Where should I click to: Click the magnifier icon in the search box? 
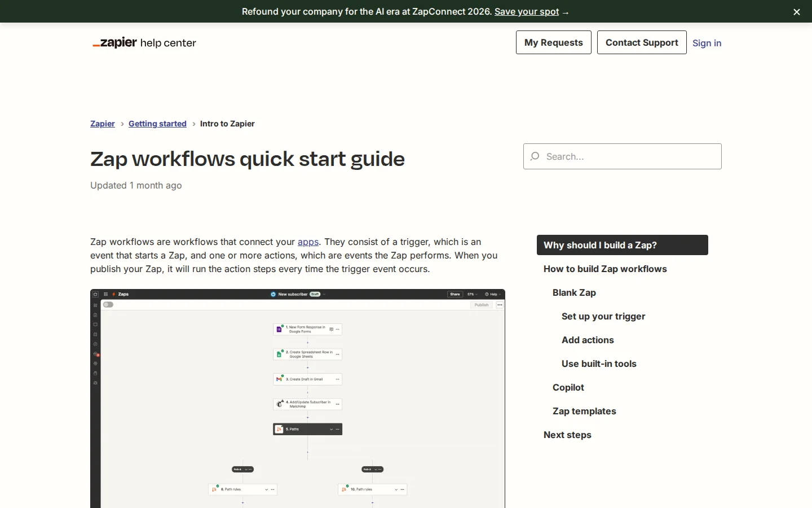[x=535, y=156]
